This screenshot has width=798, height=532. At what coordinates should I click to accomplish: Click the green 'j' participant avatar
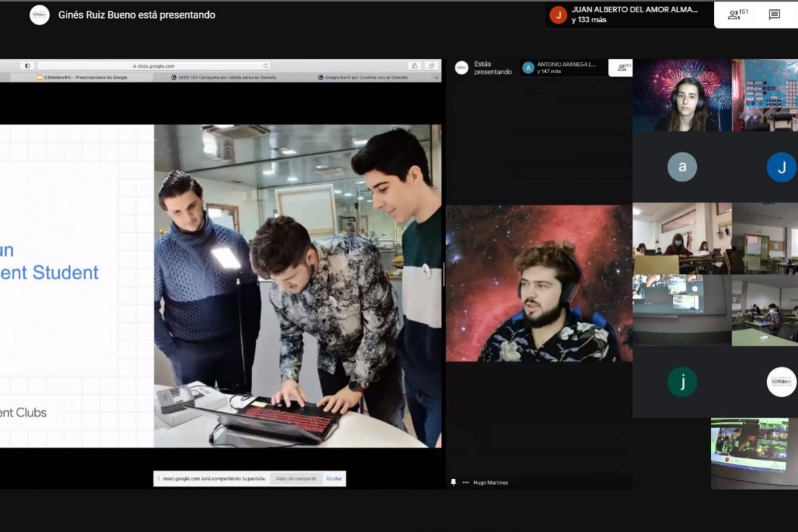[x=682, y=382]
